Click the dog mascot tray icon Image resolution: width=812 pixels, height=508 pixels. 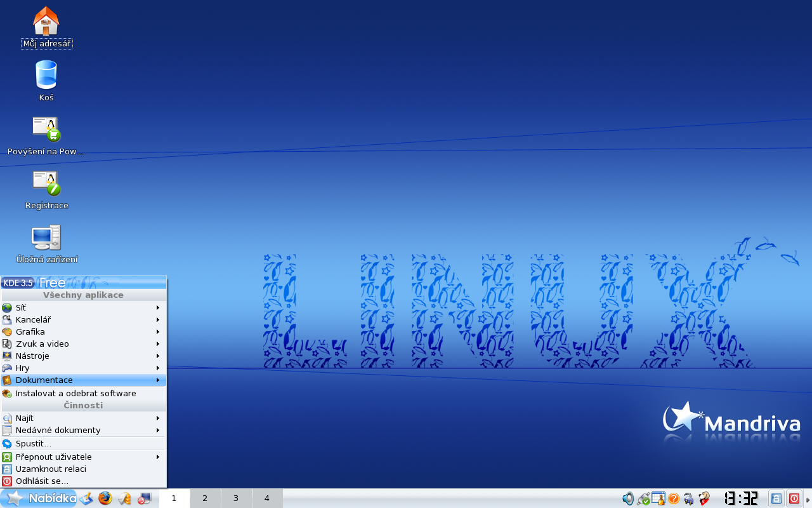pos(704,499)
